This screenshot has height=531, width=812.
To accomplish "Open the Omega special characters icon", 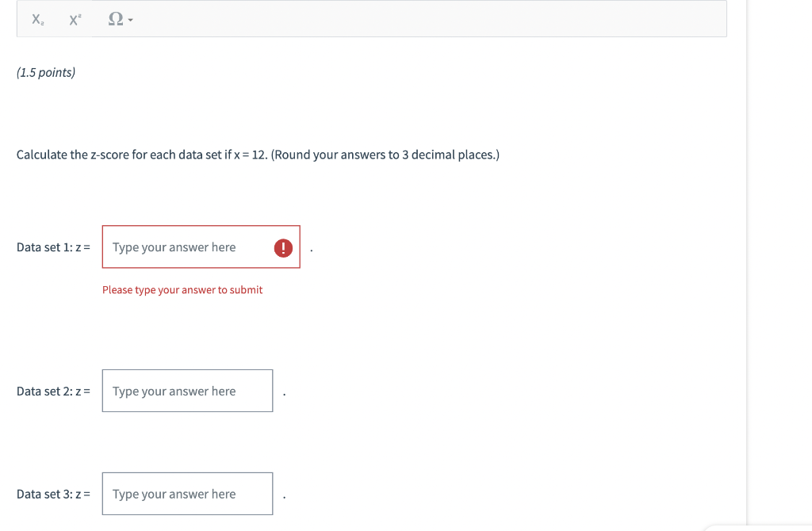I will click(117, 19).
